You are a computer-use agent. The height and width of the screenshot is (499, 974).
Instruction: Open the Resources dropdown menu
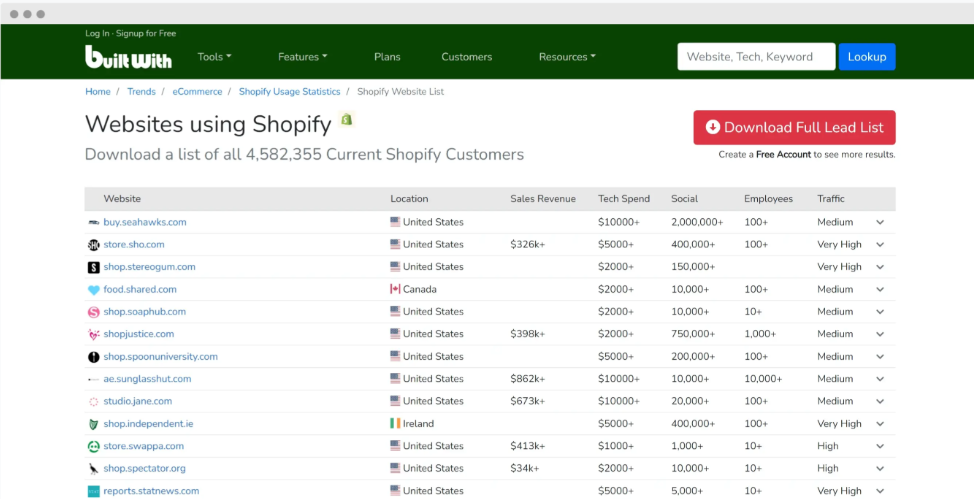[x=566, y=57]
